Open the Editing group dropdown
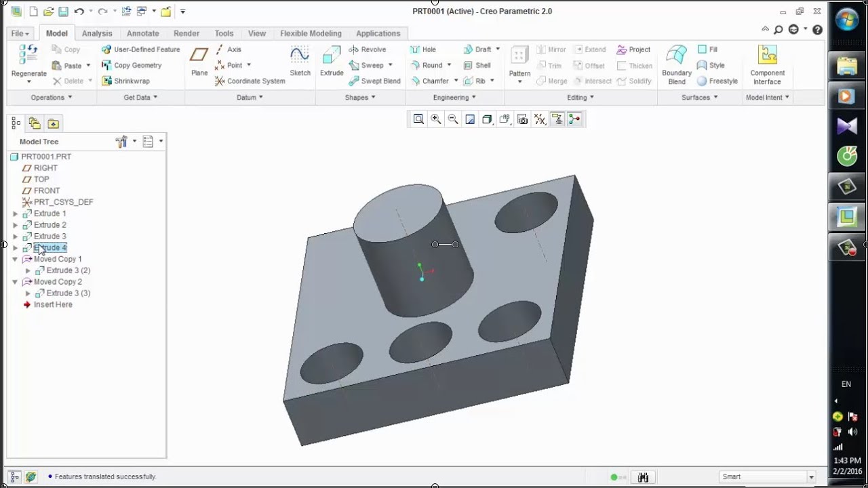This screenshot has width=868, height=488. 580,98
